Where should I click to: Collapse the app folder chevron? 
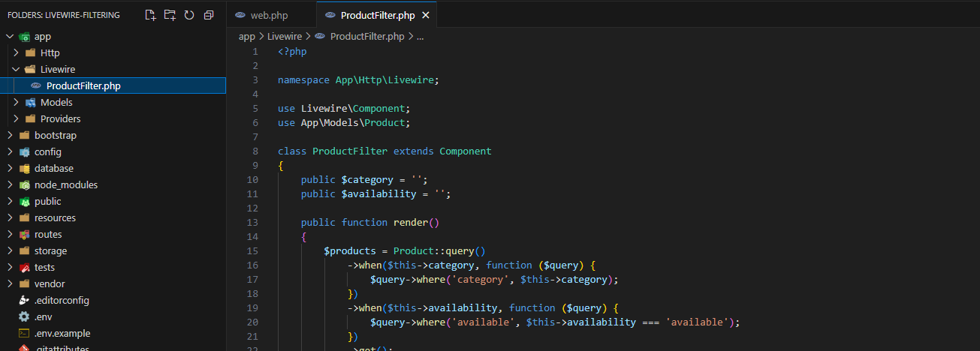click(x=9, y=36)
